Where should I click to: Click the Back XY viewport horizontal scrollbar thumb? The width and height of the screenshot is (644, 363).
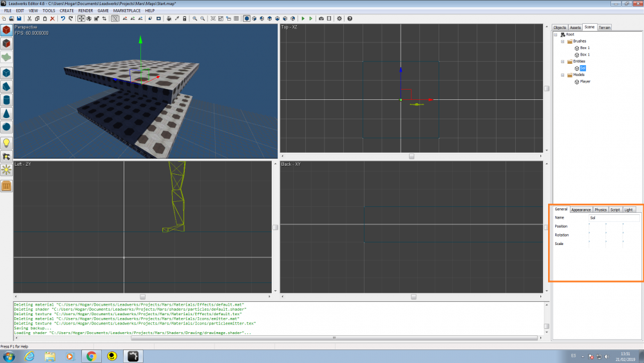click(x=413, y=297)
